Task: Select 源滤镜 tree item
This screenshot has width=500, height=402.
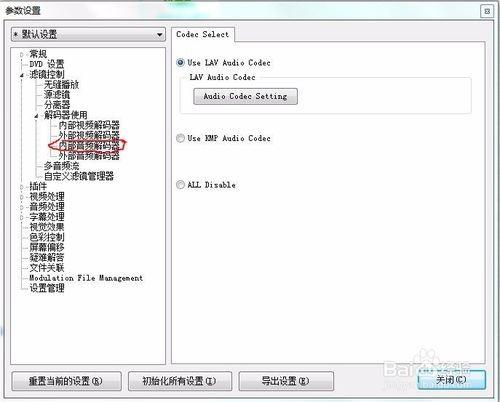Action: (57, 95)
